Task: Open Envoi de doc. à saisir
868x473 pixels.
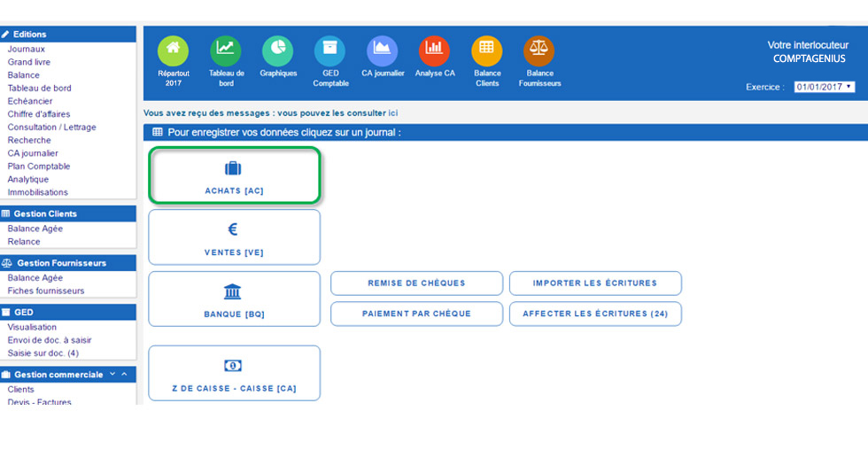Action: pos(50,340)
